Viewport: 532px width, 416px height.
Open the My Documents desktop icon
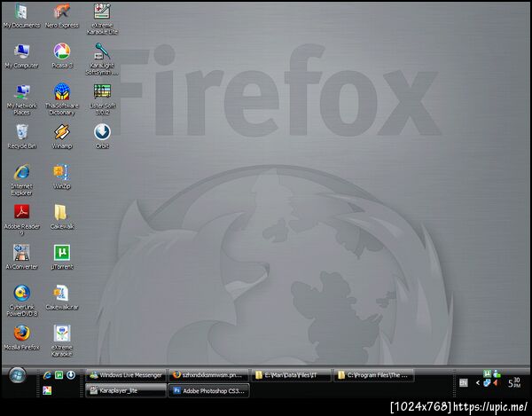[21, 16]
